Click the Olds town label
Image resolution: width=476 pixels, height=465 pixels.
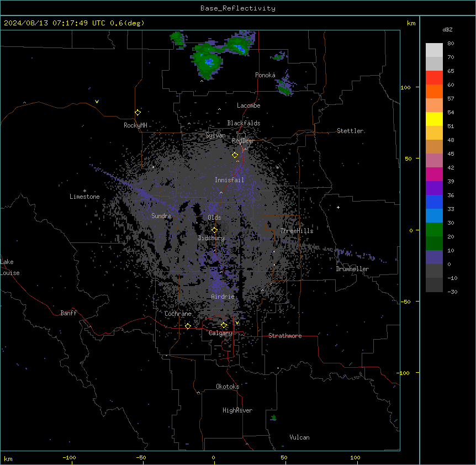pos(214,218)
